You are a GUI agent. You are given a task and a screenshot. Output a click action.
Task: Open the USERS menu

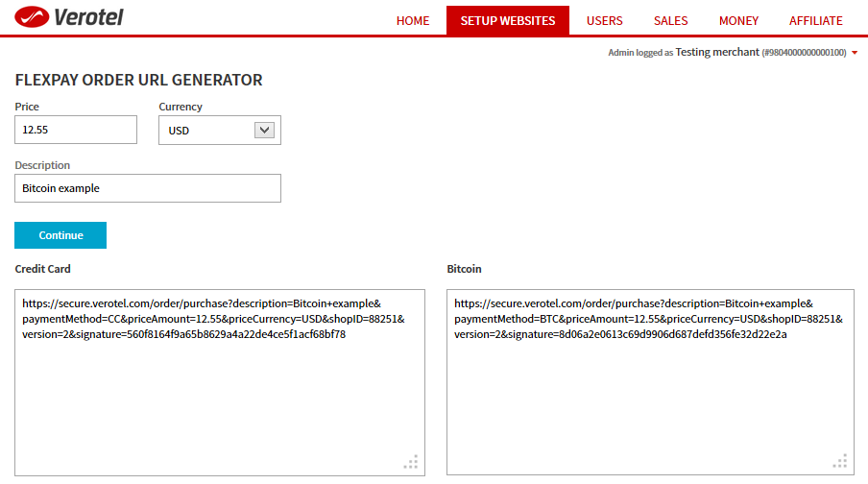[605, 21]
